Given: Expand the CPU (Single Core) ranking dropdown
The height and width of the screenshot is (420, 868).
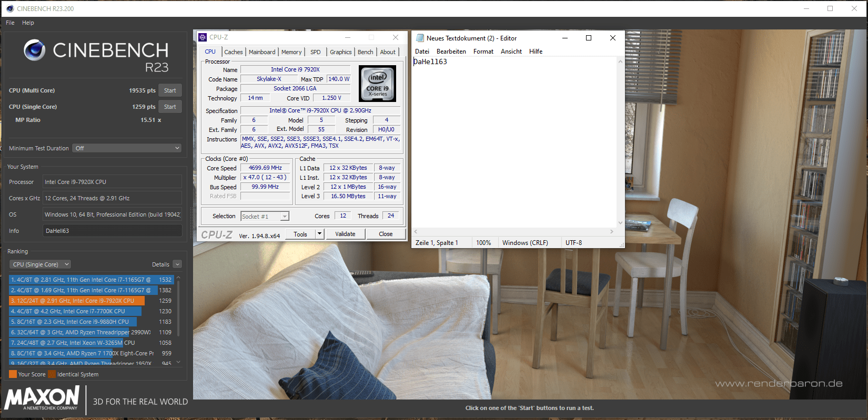Looking at the screenshot, I should click(40, 264).
